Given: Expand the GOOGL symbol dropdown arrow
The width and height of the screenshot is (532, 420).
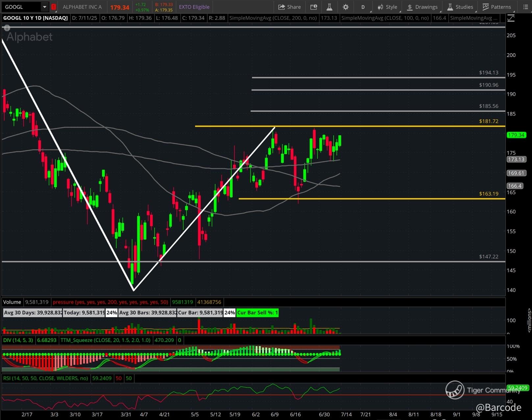Looking at the screenshot, I should 44,7.
